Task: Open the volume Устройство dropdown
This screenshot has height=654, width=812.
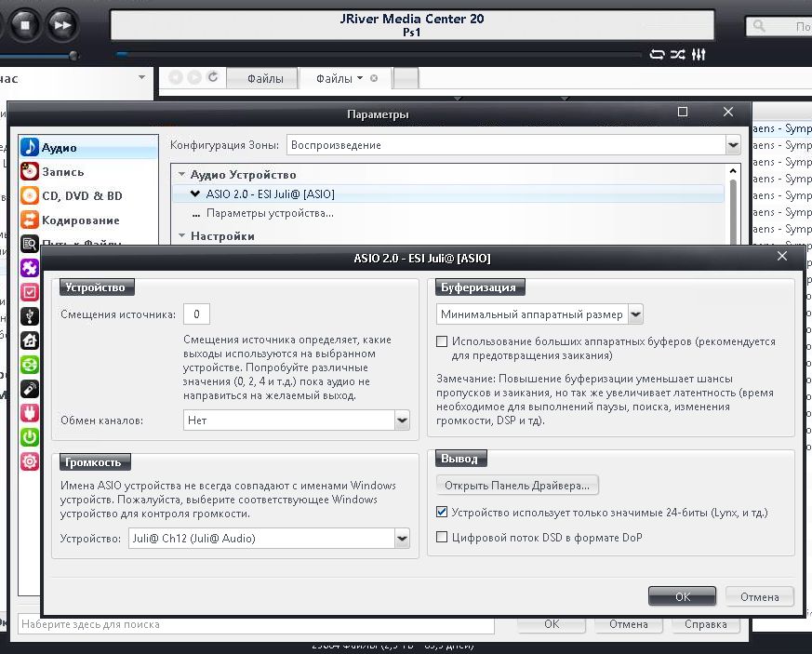Action: [x=402, y=539]
